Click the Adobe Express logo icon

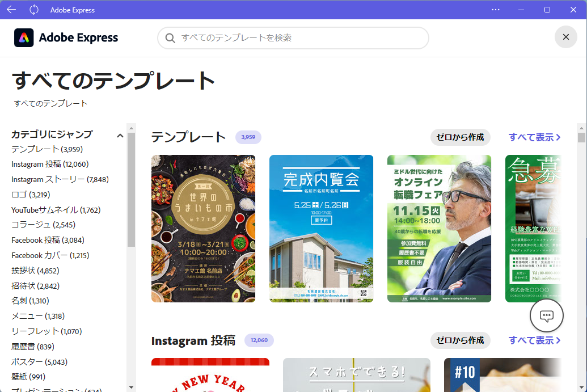pos(24,37)
